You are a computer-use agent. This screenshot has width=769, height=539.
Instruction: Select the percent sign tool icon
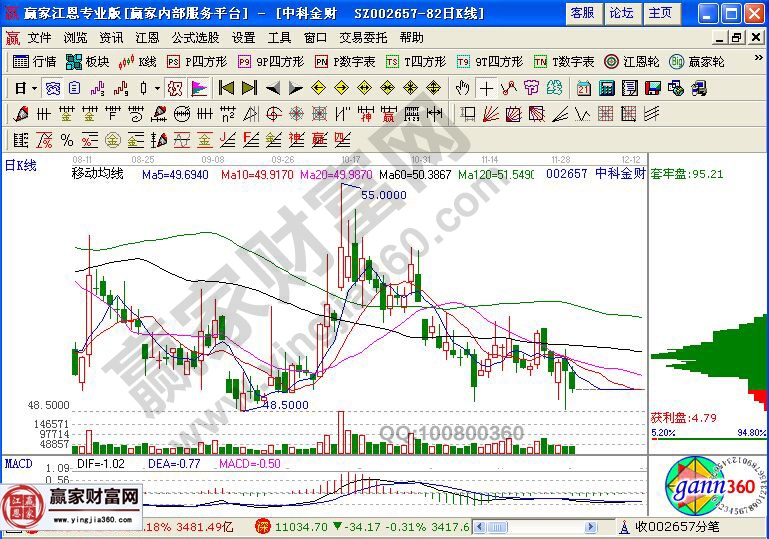click(66, 139)
